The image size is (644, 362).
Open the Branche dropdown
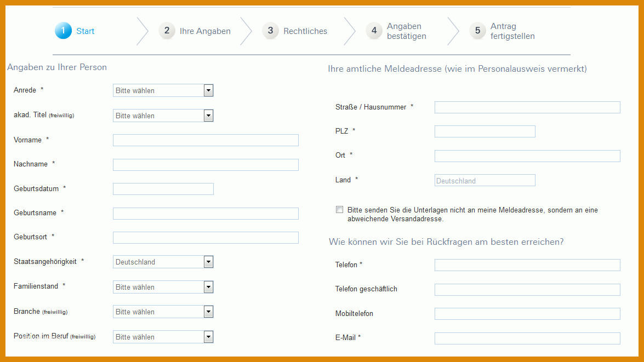click(163, 312)
